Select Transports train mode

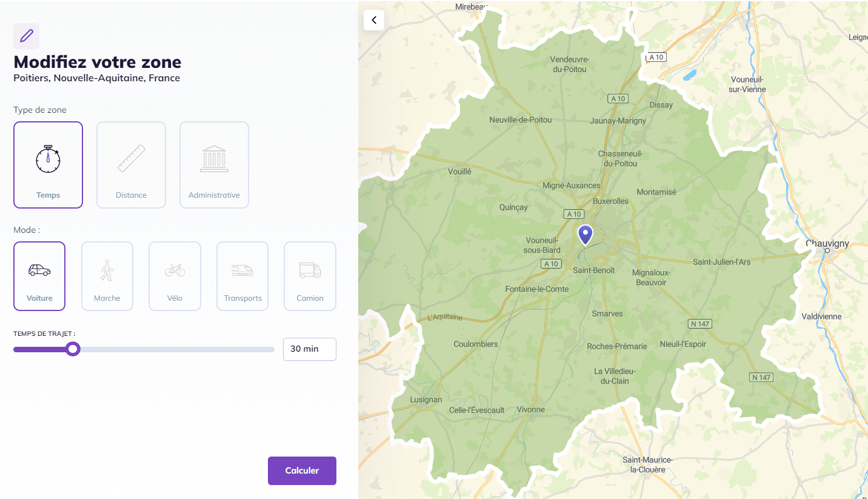242,276
